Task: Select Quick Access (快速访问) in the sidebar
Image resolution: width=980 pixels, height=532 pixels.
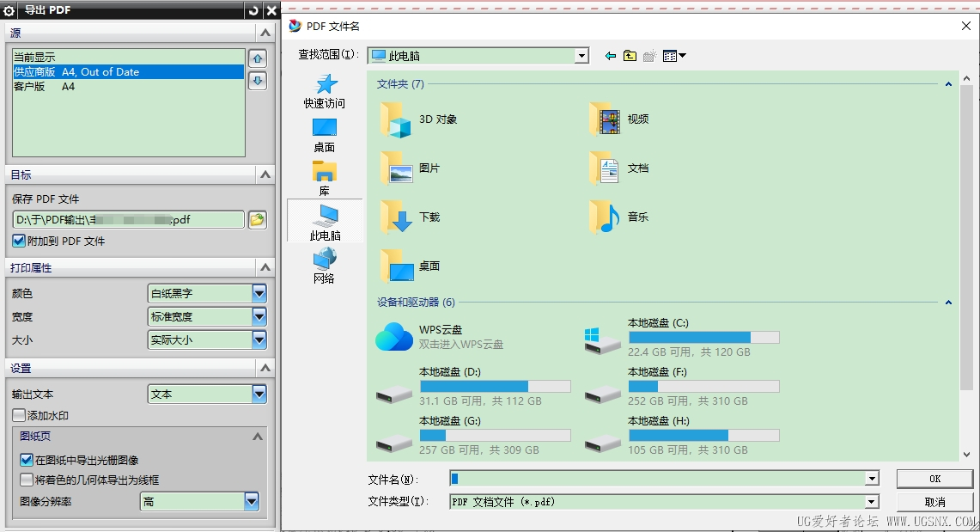Action: coord(325,91)
